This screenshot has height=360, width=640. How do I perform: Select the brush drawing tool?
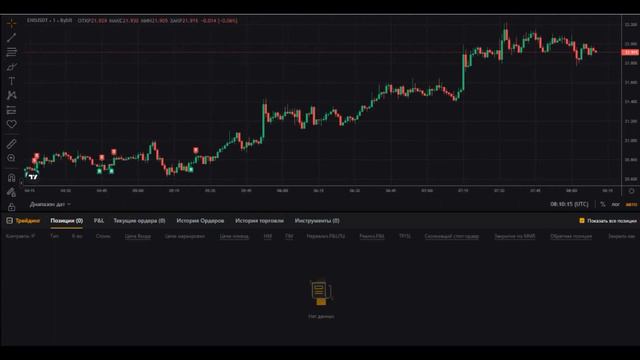pyautogui.click(x=11, y=67)
